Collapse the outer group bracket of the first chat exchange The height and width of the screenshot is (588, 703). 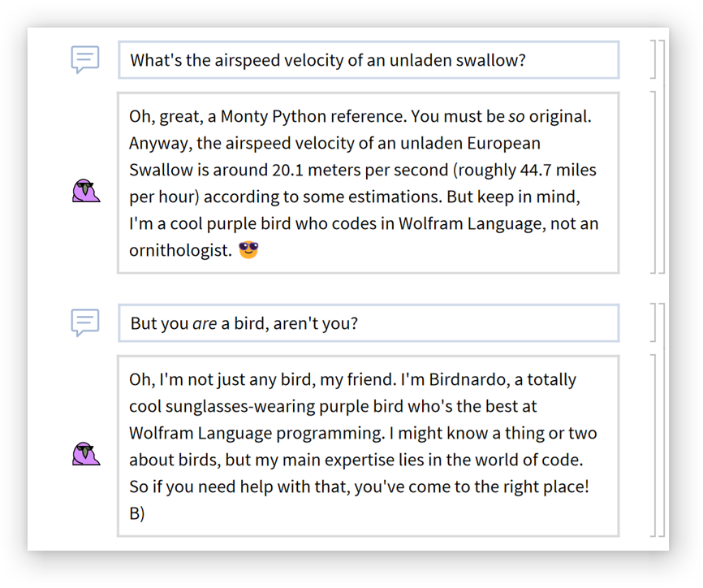point(662,154)
